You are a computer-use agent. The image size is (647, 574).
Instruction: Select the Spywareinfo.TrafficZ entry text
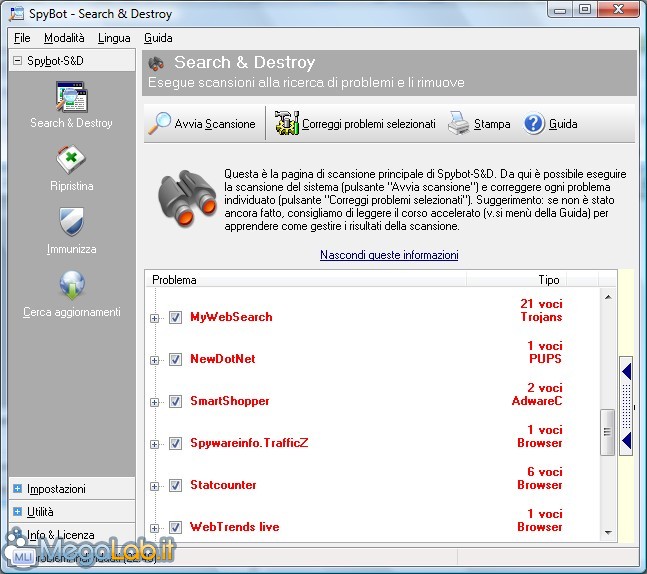point(249,443)
